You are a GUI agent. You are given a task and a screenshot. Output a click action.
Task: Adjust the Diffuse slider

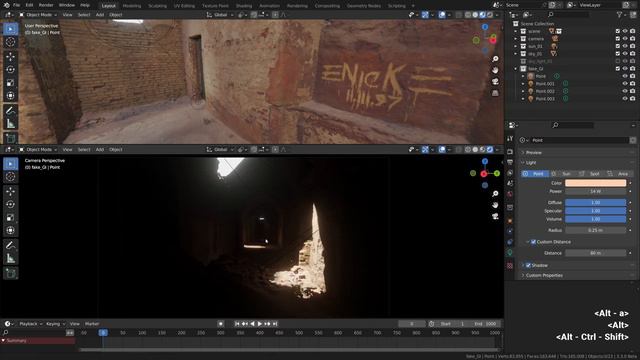coord(596,202)
